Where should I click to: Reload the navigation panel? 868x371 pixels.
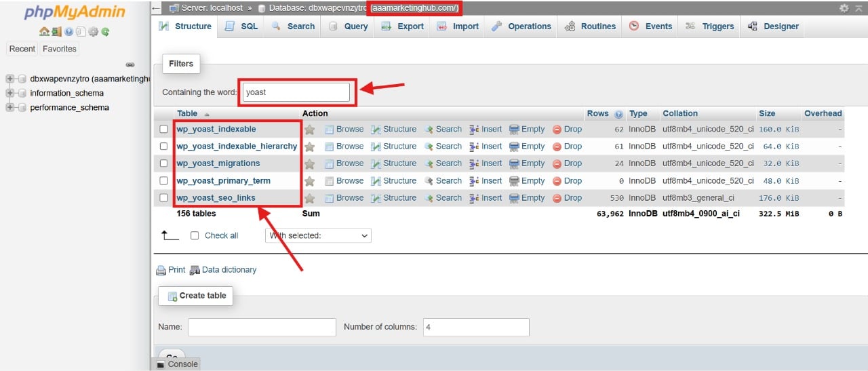105,31
